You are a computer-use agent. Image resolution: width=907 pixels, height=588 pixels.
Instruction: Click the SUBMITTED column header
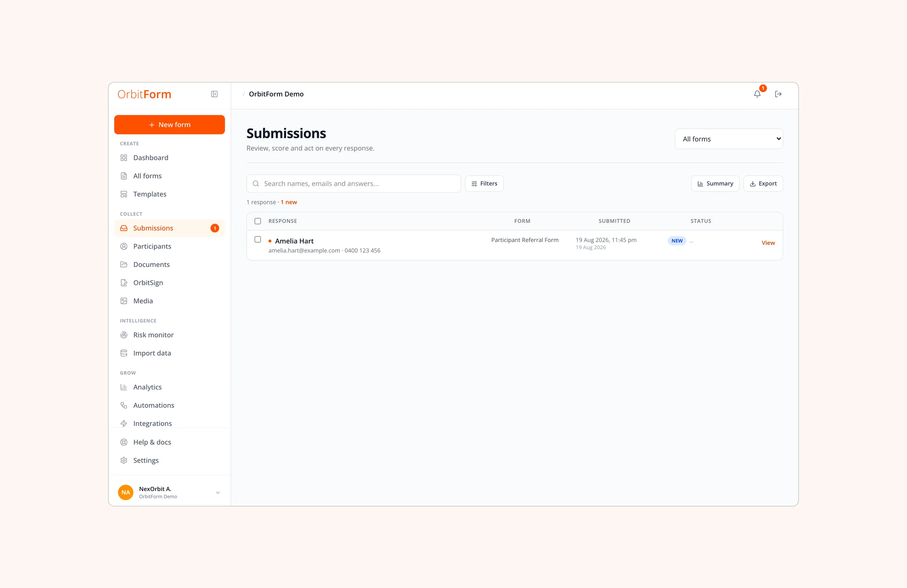pos(614,221)
